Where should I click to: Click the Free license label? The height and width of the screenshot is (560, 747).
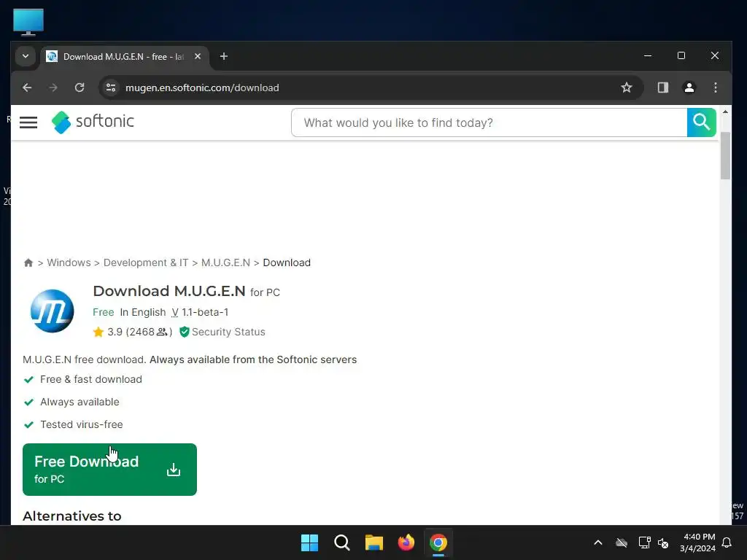[104, 312]
